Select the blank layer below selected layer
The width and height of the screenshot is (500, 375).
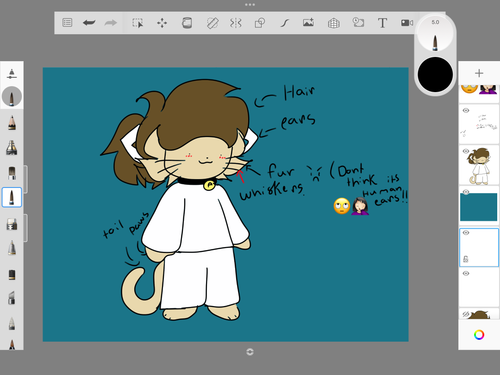point(479,288)
